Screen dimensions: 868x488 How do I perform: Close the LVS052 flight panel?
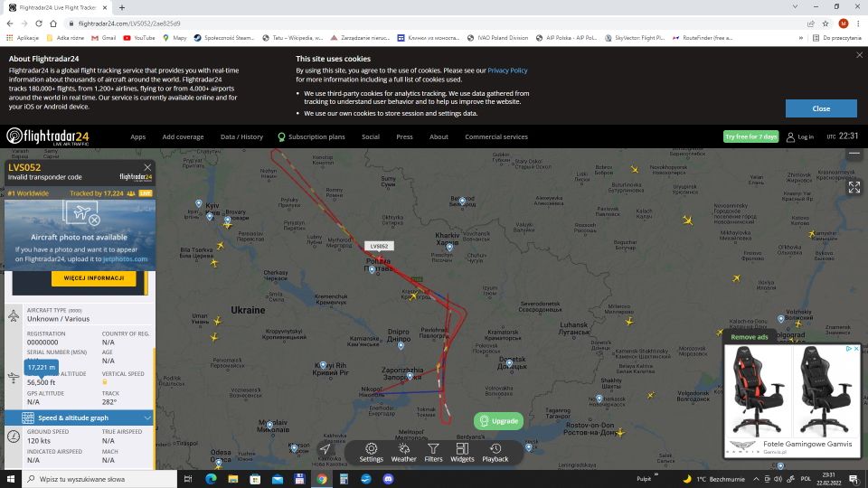[x=147, y=167]
